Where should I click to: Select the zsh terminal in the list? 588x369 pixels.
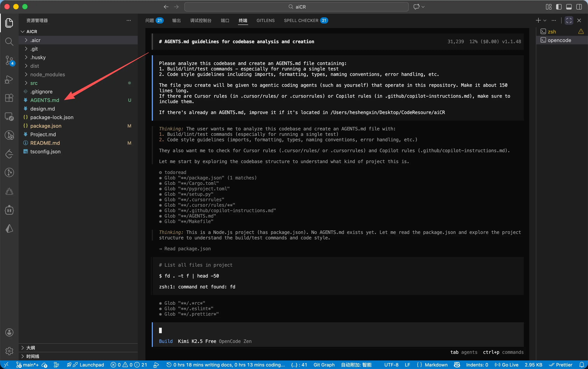coord(552,32)
